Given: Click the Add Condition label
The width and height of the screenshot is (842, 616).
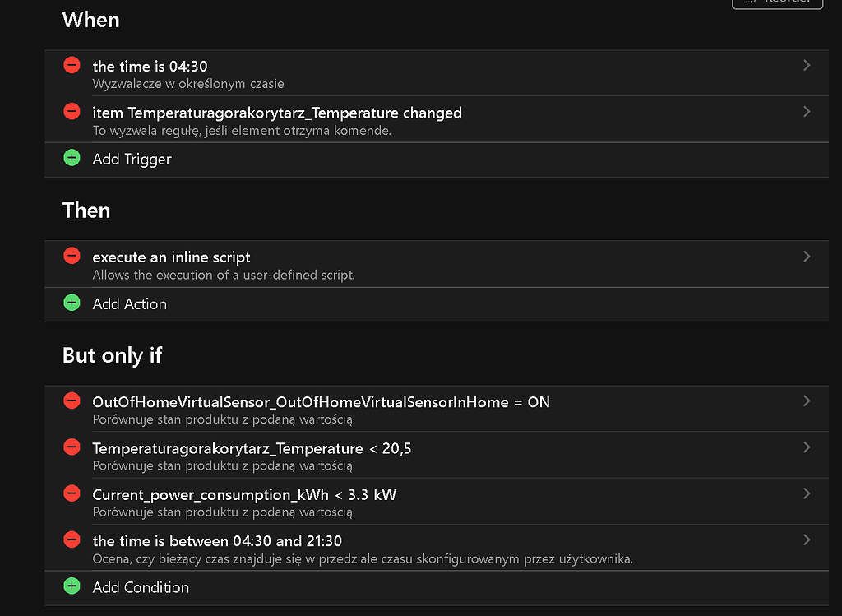Looking at the screenshot, I should coord(141,586).
